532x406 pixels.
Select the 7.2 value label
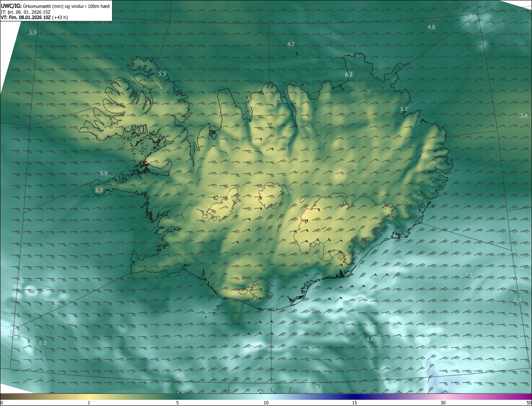point(469,275)
